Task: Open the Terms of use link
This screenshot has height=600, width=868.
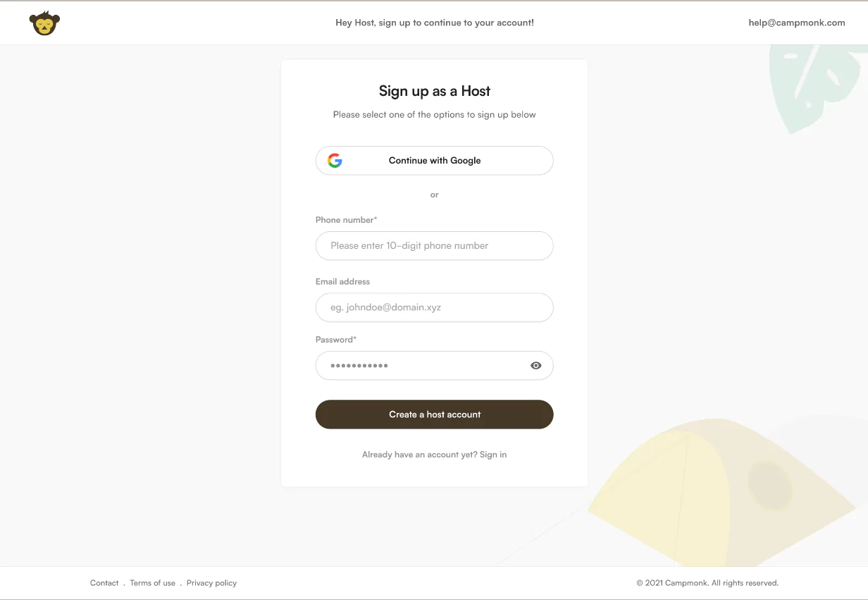Action: coord(152,583)
